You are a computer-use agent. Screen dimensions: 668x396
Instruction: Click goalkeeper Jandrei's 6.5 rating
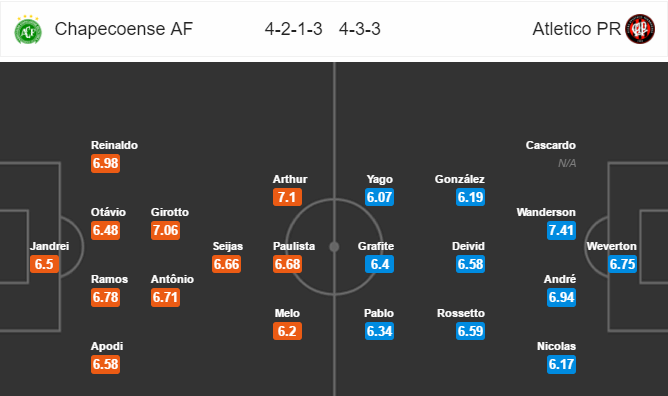(44, 264)
